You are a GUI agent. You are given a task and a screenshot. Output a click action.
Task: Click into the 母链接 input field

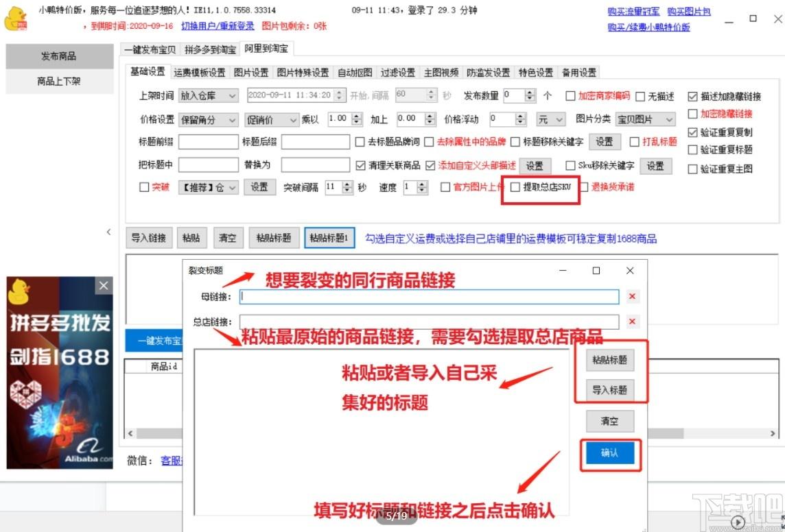tap(429, 296)
